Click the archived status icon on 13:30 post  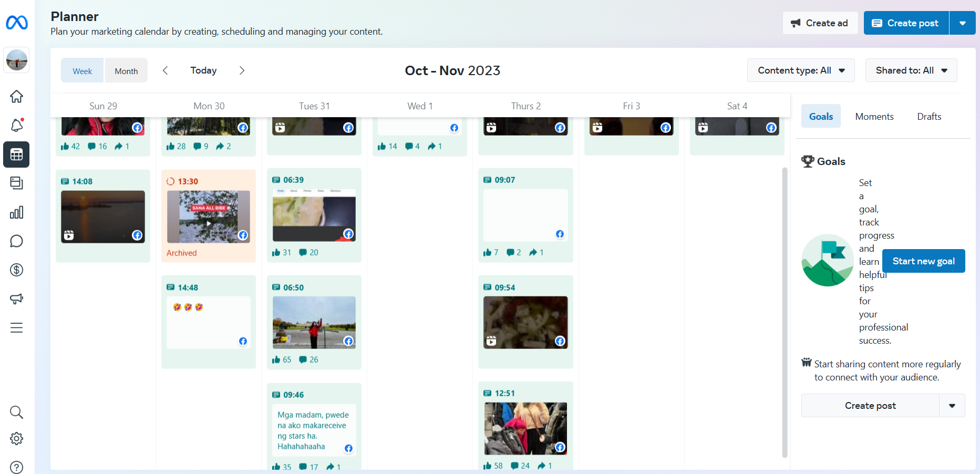170,182
